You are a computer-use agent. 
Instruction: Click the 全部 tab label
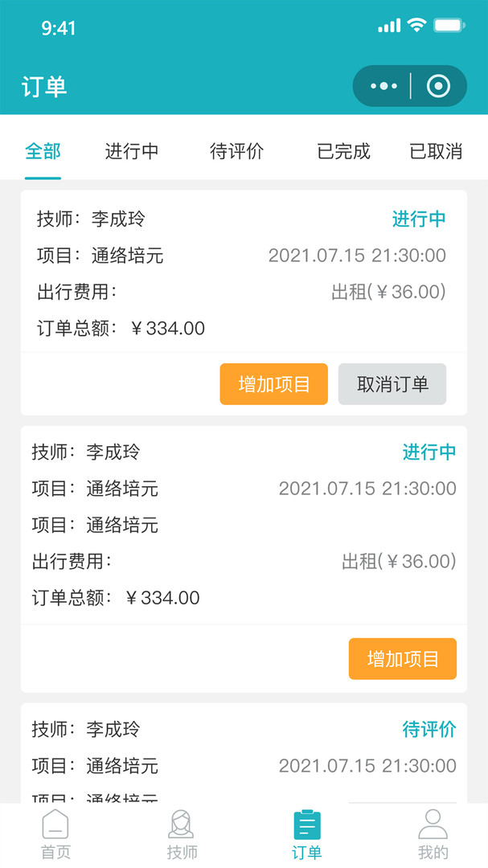coord(43,152)
